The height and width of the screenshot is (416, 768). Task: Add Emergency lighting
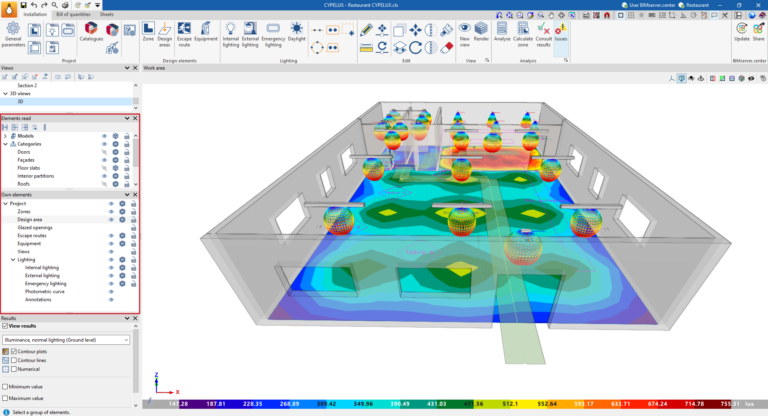point(273,34)
